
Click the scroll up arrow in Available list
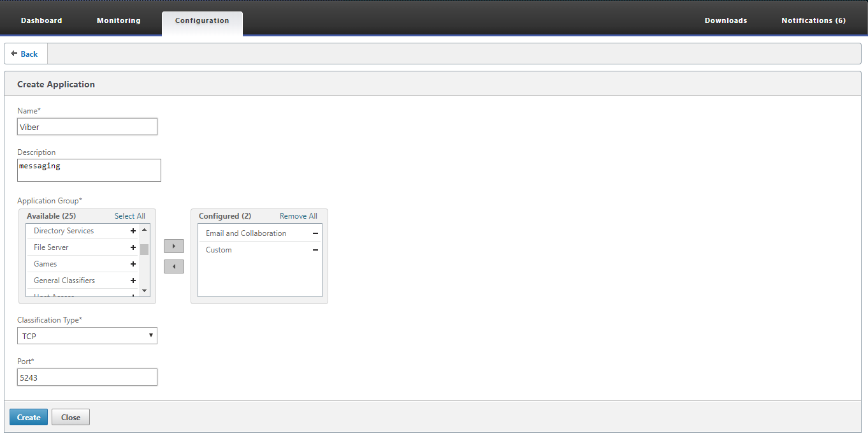point(145,230)
